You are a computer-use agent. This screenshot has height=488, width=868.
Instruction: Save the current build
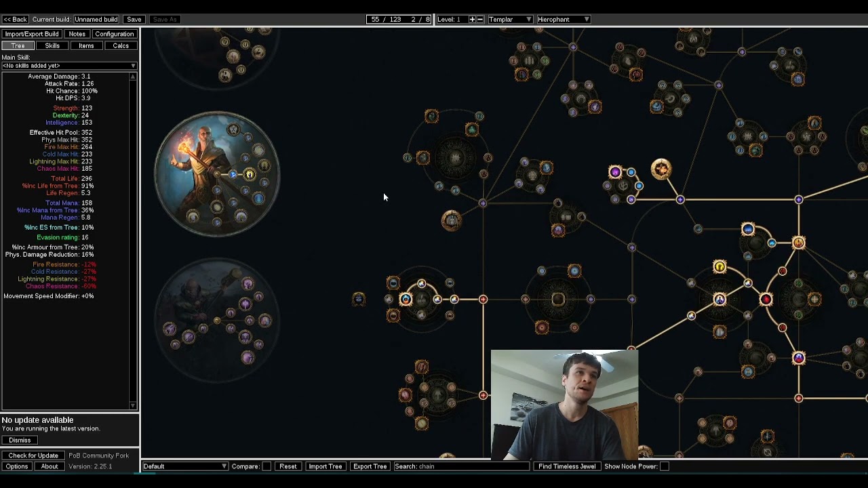[134, 19]
